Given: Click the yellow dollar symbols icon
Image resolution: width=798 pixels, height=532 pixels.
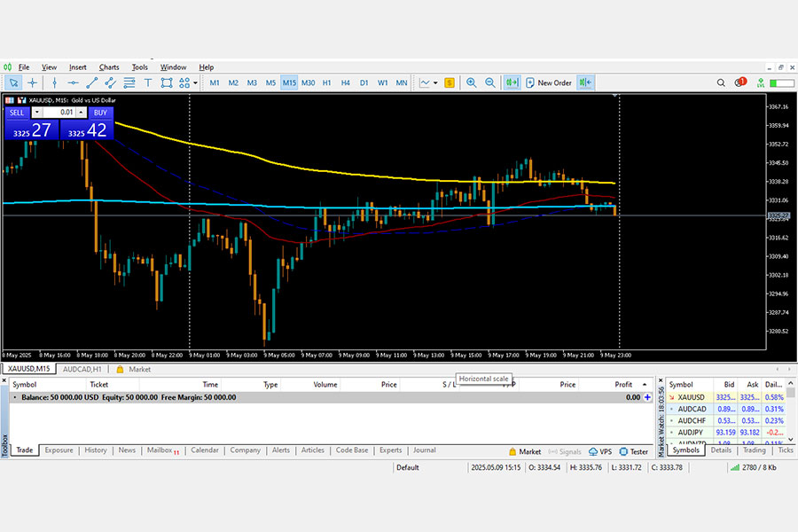Looking at the screenshot, I should tap(450, 82).
